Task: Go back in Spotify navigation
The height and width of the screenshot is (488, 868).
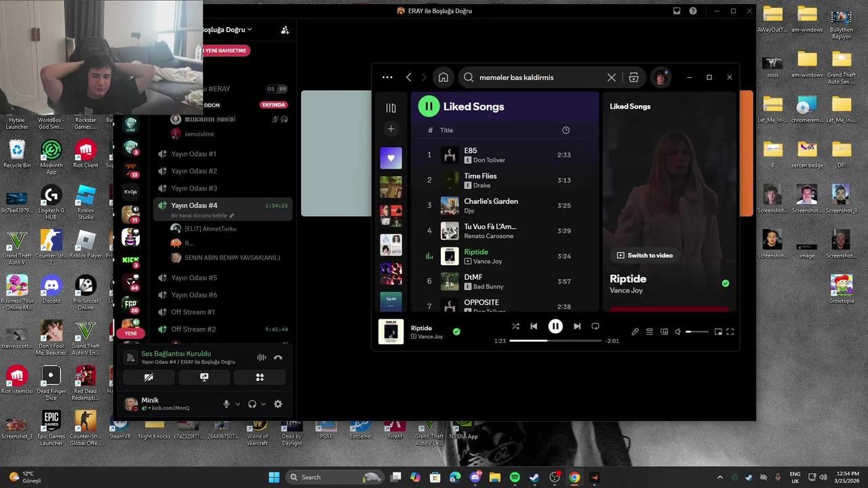Action: [x=409, y=77]
